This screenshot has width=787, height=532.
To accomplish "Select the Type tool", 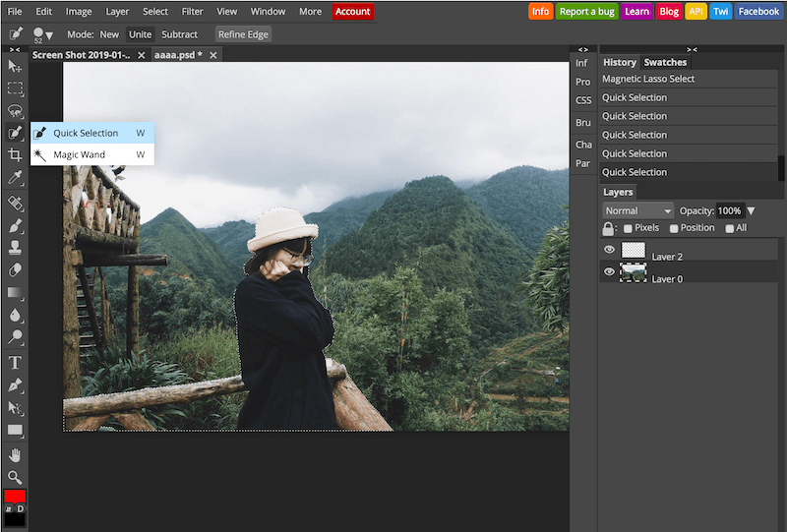I will 15,362.
